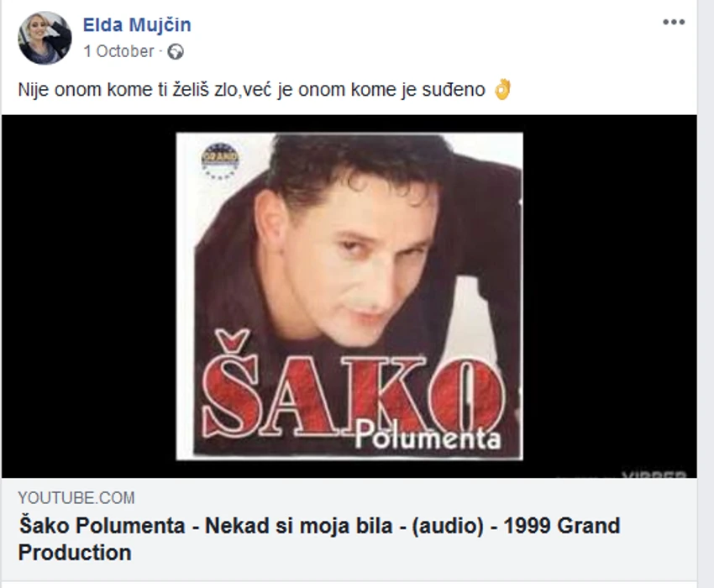Click the white Polumenta text on cover
The height and width of the screenshot is (588, 714).
[x=428, y=436]
